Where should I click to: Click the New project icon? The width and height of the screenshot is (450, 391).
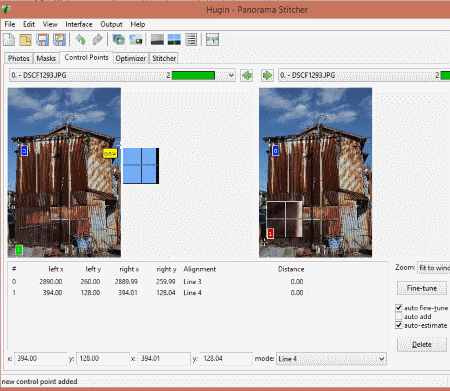(9, 40)
